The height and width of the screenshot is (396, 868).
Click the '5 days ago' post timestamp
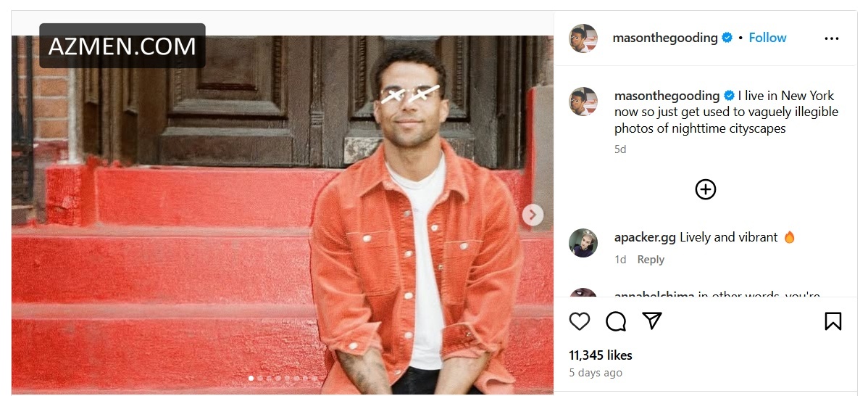pos(596,373)
